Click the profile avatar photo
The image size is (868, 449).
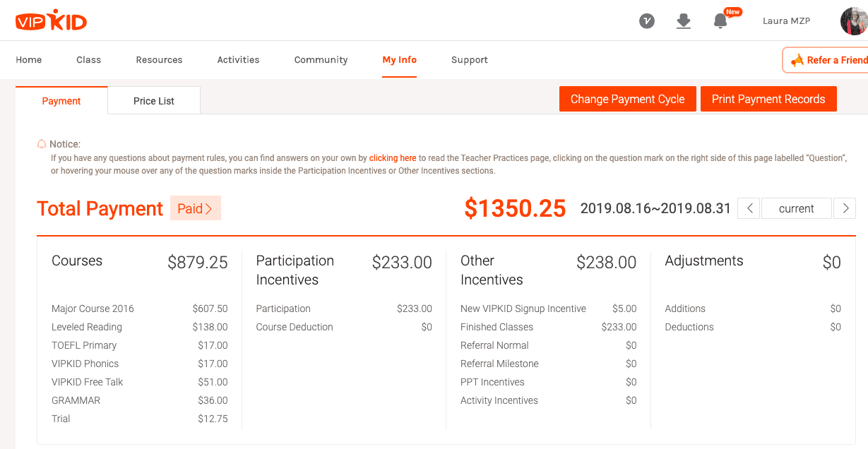[854, 21]
